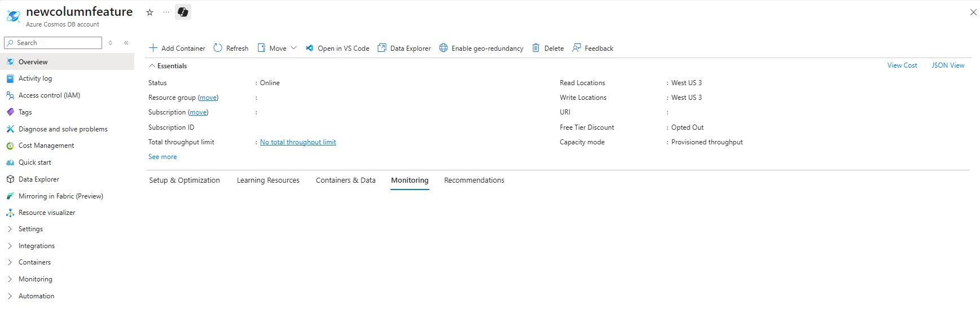Click the 'Online' status value
Viewport: 980px width, 313px height.
point(270,83)
